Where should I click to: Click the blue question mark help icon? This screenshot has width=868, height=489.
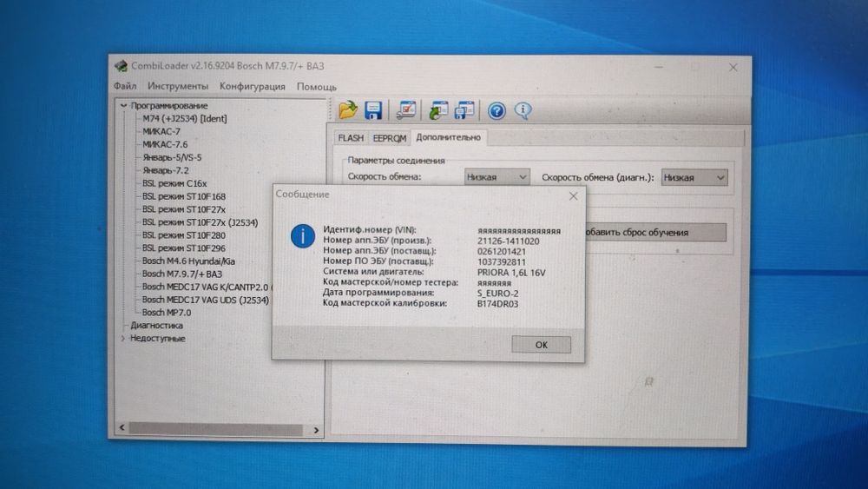[496, 111]
